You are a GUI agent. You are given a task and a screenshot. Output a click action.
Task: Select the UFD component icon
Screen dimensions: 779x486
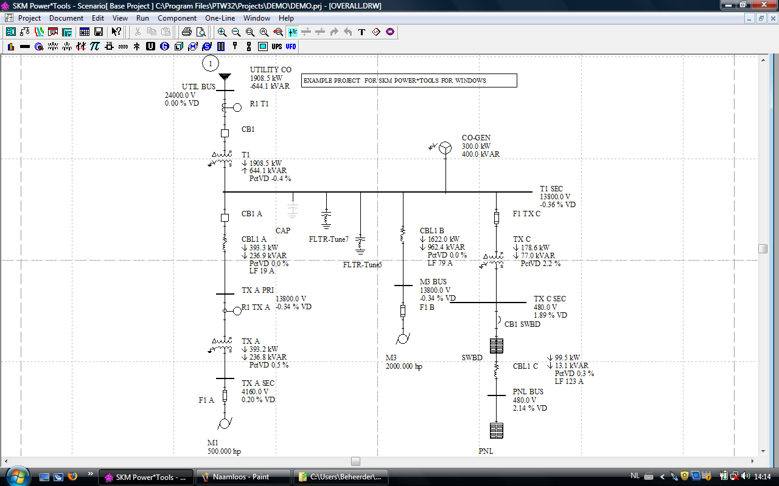pyautogui.click(x=291, y=46)
